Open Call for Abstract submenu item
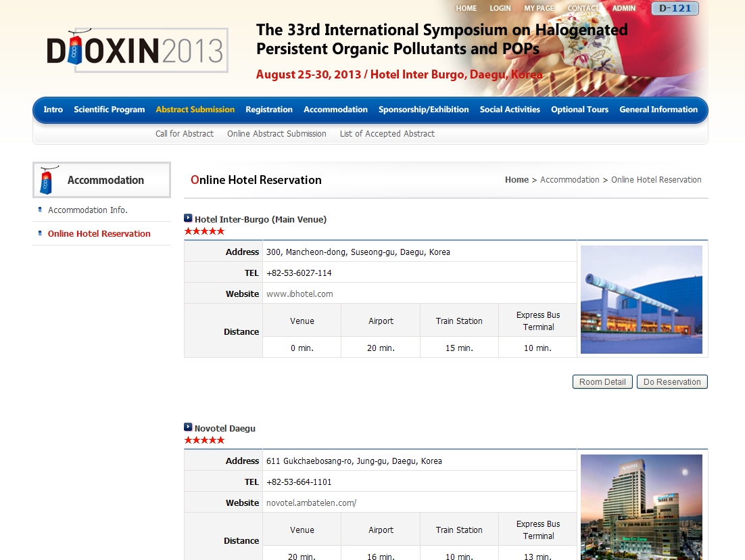 click(x=185, y=134)
